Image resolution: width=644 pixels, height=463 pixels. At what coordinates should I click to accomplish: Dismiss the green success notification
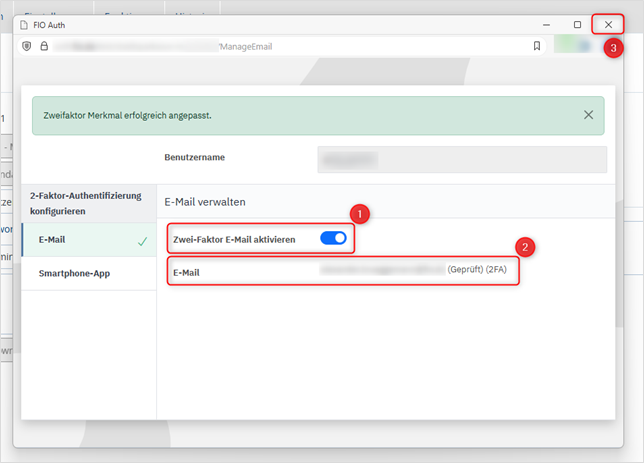(588, 115)
